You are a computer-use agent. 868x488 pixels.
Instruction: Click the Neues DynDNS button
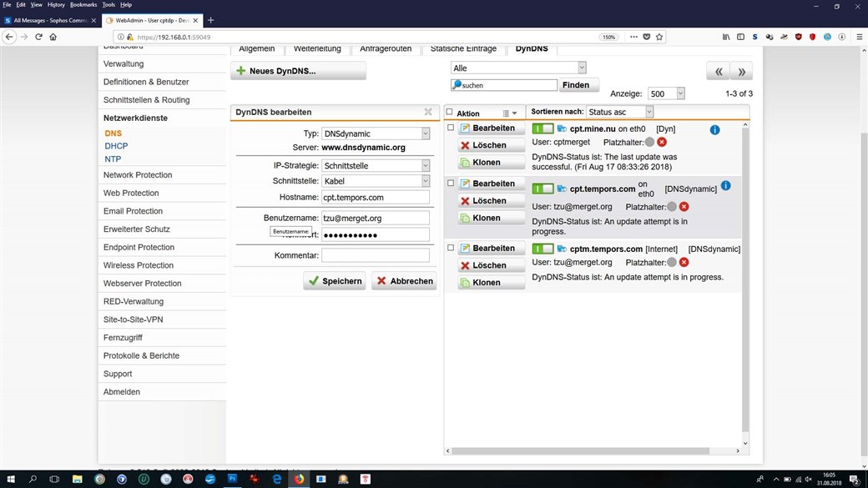pyautogui.click(x=298, y=71)
